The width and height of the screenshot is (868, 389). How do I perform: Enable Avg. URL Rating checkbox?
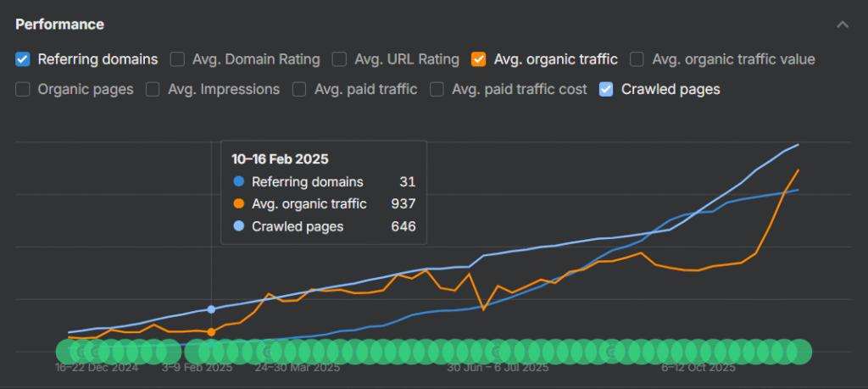click(339, 59)
